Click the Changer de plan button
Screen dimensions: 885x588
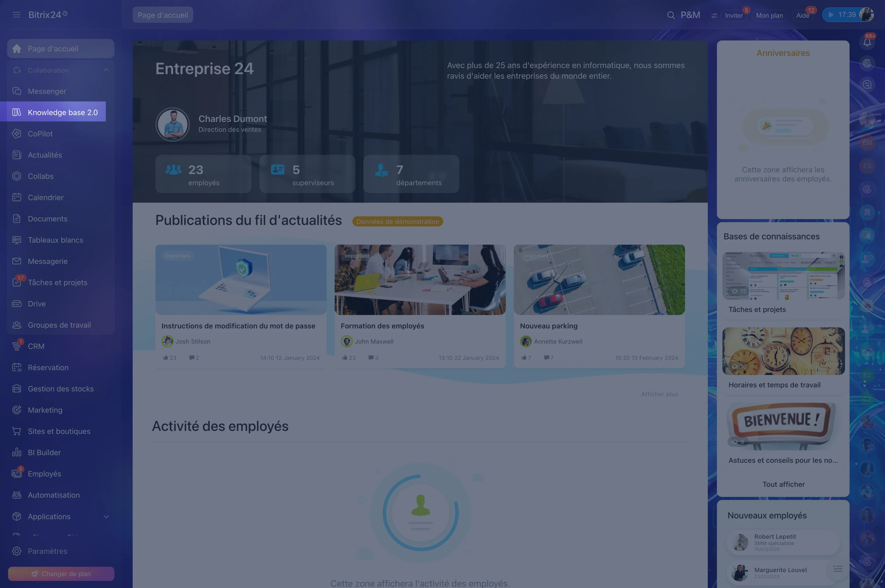(x=61, y=573)
